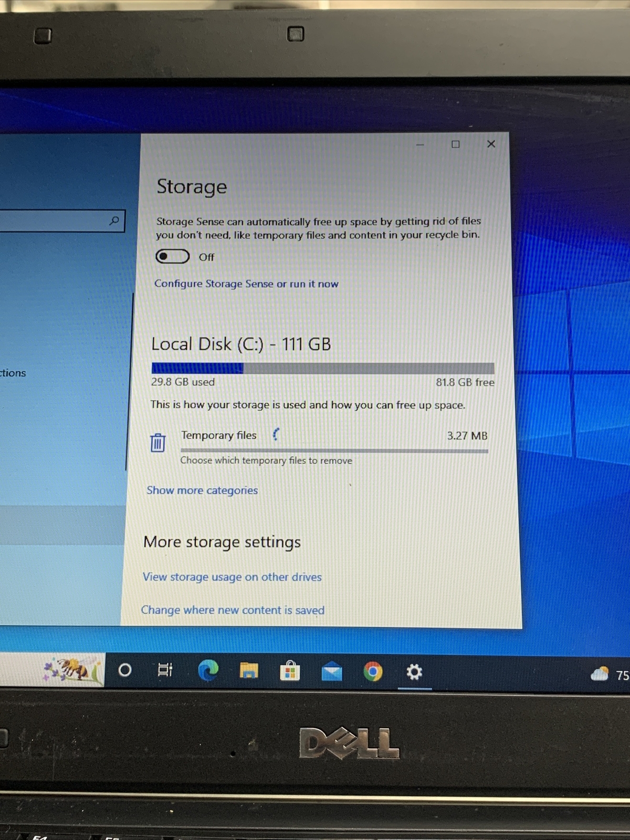Open the weather widget on taskbar
The width and height of the screenshot is (630, 840).
[610, 674]
